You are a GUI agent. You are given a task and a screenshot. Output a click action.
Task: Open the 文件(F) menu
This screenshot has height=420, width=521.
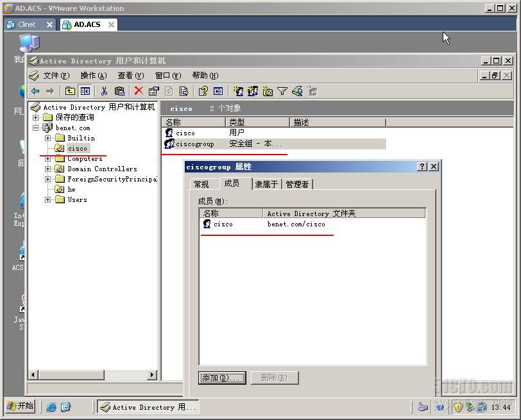[x=56, y=76]
